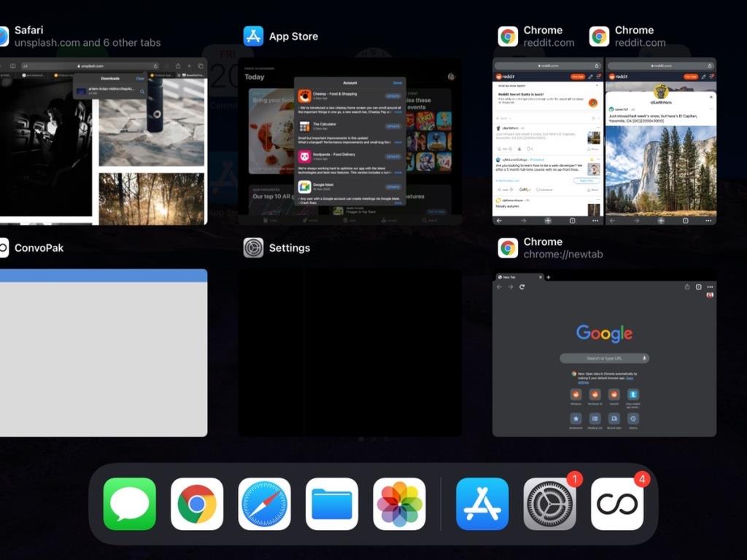
Task: Open a new tab with Chrome's plus icon
Action: (549, 277)
